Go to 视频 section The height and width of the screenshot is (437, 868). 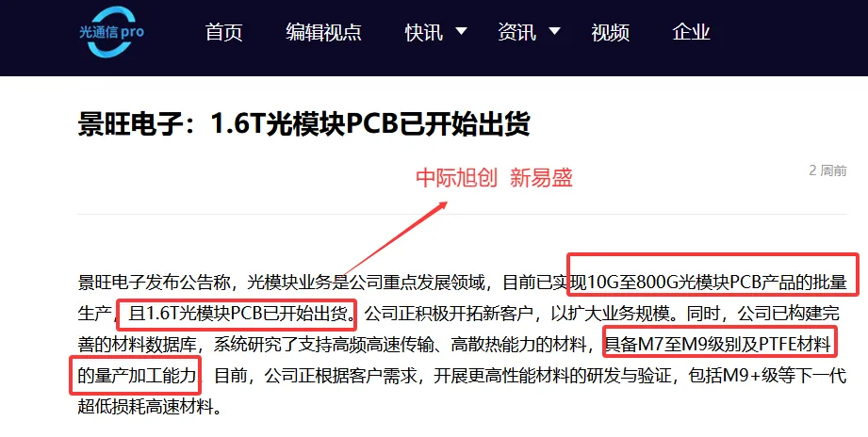[x=610, y=32]
